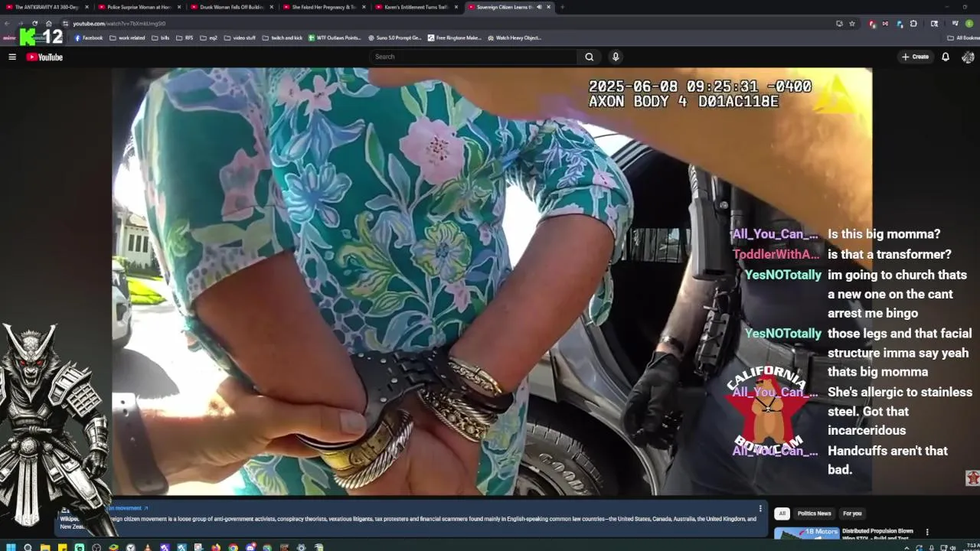Open the 'eq2' bookmarks folder

[209, 37]
